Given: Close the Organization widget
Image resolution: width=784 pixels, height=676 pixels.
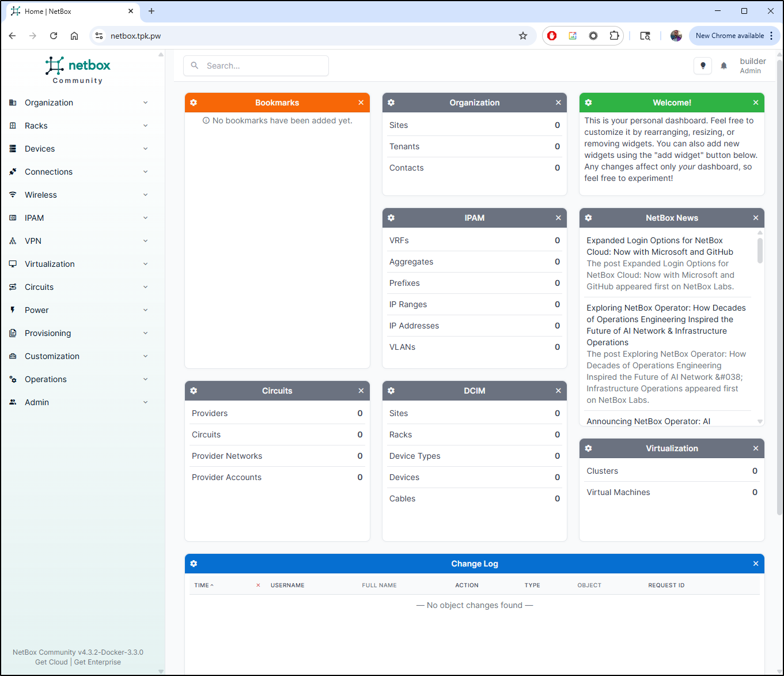Looking at the screenshot, I should coord(558,103).
